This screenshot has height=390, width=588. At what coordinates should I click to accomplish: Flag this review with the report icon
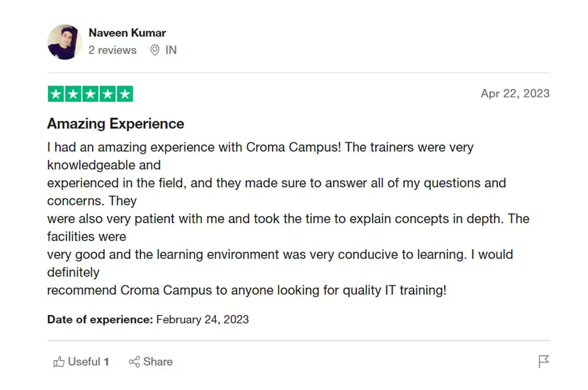(544, 362)
